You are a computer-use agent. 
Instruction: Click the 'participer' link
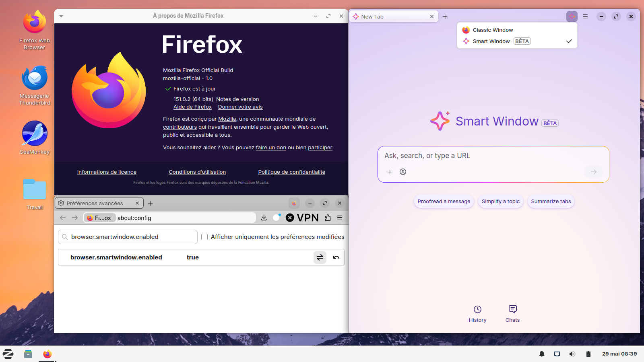(320, 148)
